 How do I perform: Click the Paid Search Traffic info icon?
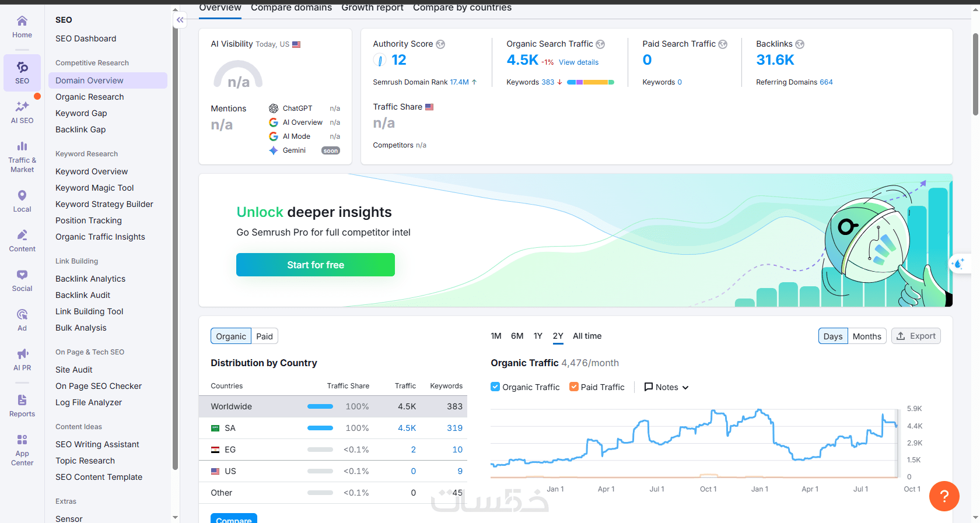pos(723,44)
